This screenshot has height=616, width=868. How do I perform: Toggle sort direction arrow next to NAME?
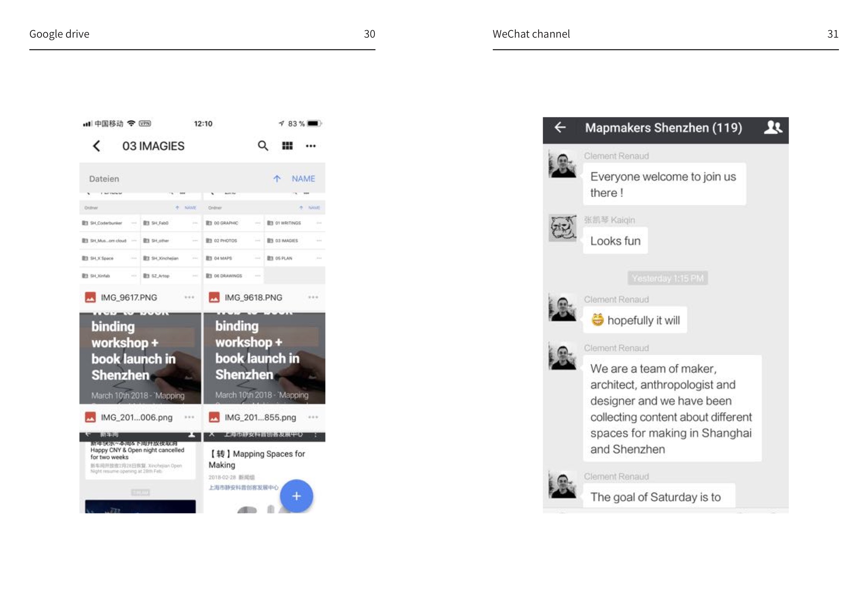coord(277,179)
